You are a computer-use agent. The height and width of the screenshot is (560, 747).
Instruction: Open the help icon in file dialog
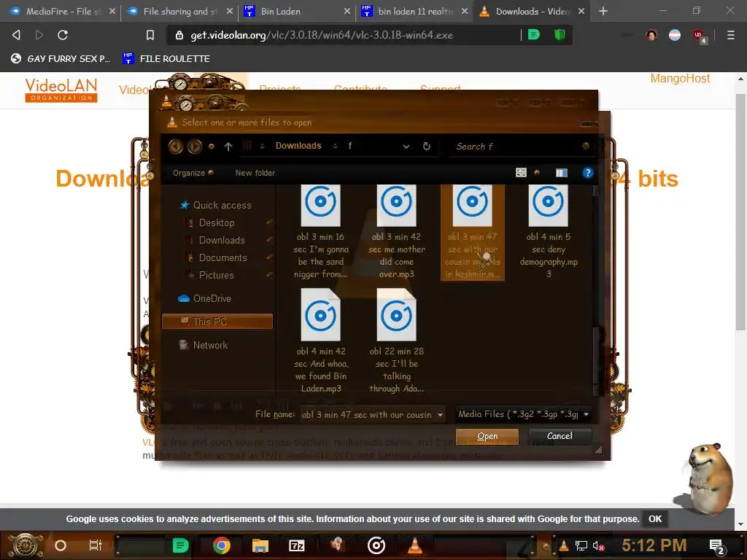pyautogui.click(x=587, y=173)
